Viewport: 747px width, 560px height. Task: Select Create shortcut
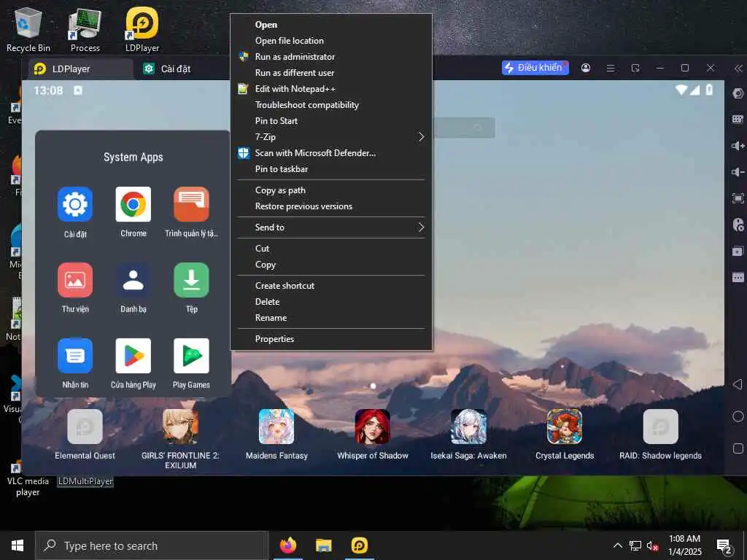pyautogui.click(x=331, y=286)
